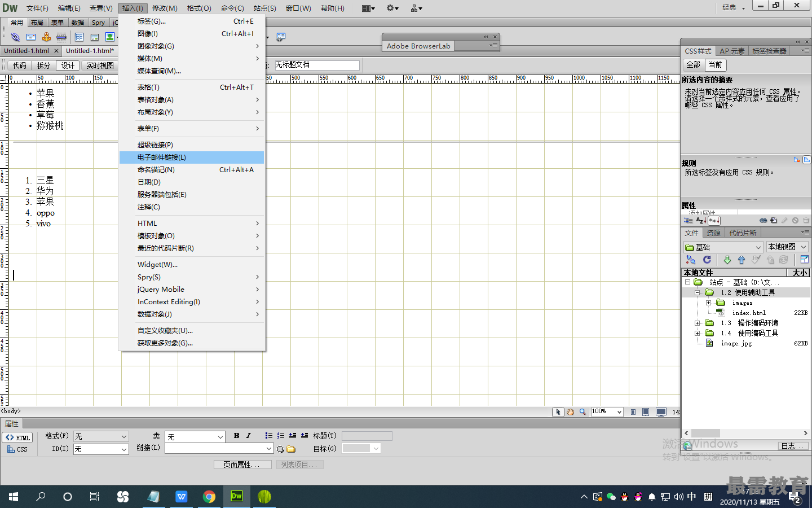Screen dimensions: 812x508
Task: Open the 修改(M) menu
Action: [x=165, y=8]
